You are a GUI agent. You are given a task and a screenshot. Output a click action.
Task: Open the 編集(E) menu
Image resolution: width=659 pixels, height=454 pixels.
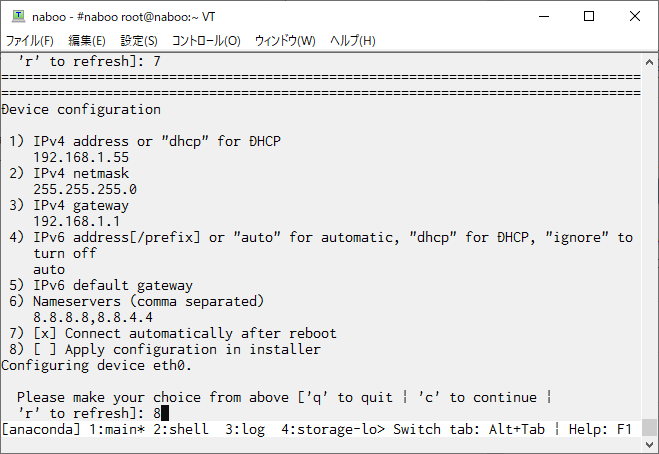click(87, 41)
